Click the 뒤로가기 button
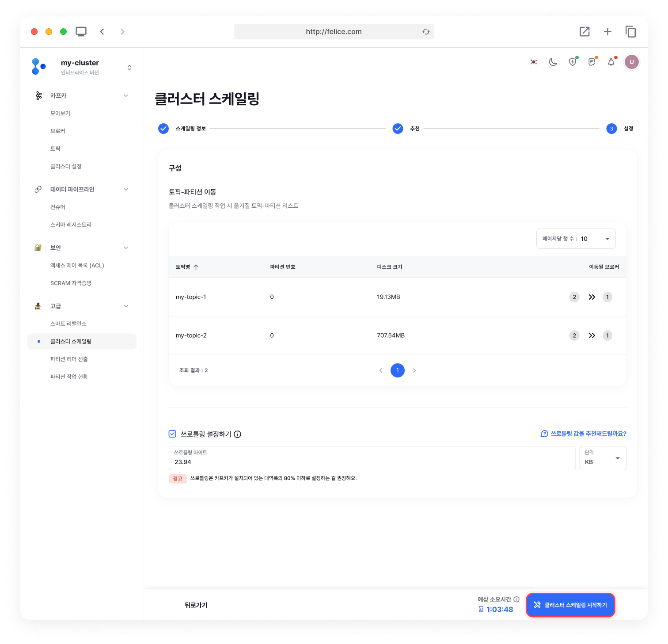Image resolution: width=668 pixels, height=644 pixels. (x=196, y=605)
